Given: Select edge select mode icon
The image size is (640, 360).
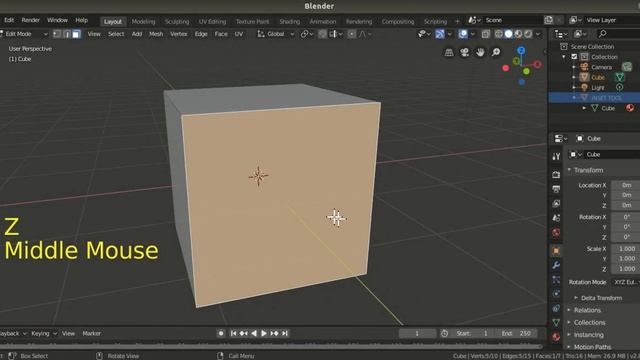Looking at the screenshot, I should 67,34.
